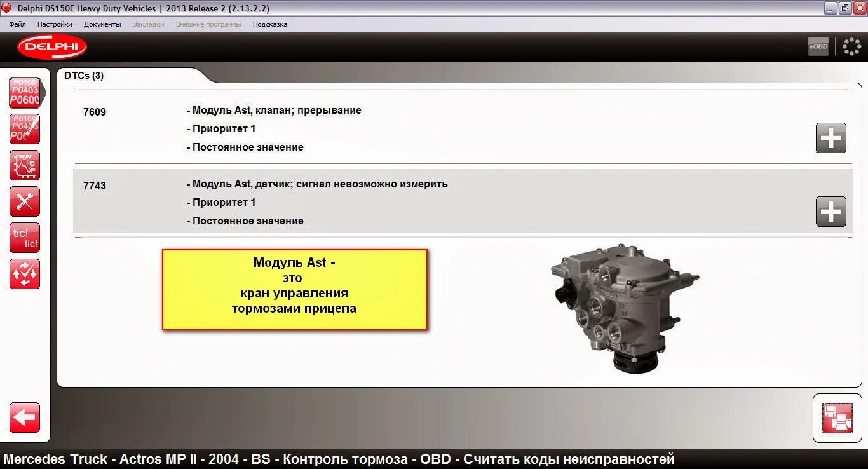
Task: Expand details for fault code 7743
Action: coord(831,212)
